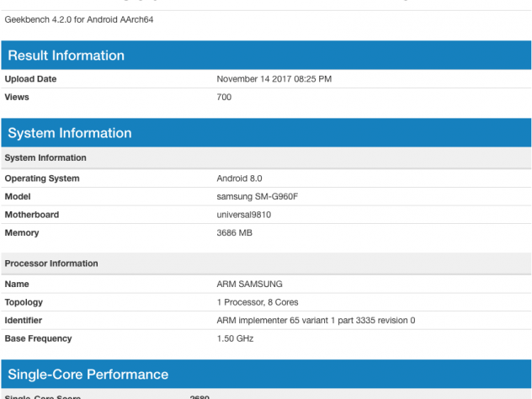The image size is (532, 399).
Task: Click the 1 Processor, 8 Cores value
Action: coord(258,302)
